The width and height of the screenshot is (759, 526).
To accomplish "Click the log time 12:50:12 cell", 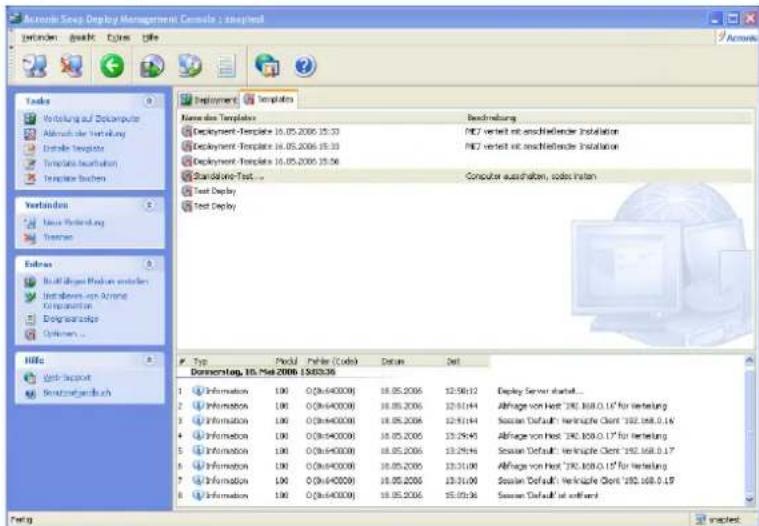I will [461, 391].
